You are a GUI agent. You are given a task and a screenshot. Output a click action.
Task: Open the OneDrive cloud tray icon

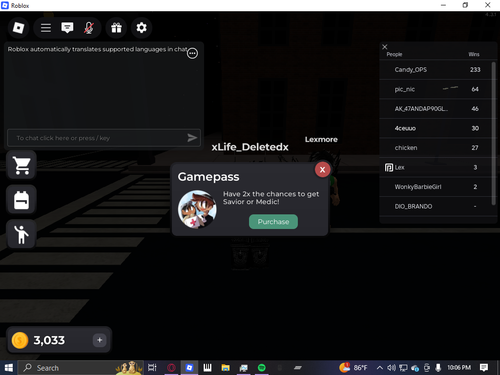coord(415,368)
